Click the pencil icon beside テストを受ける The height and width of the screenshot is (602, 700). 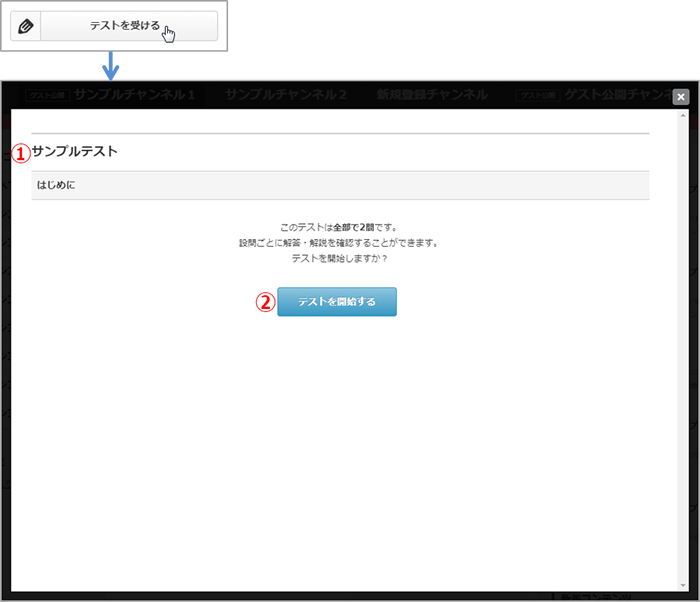(25, 26)
